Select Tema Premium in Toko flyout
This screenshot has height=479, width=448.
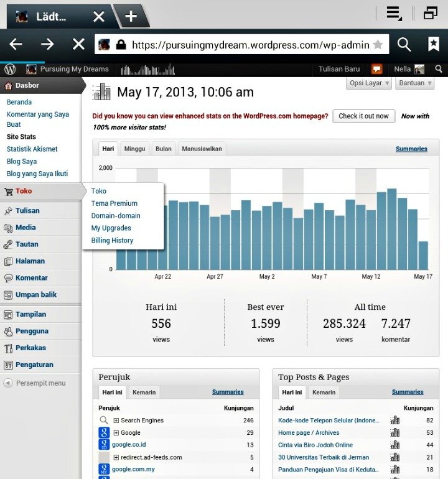click(114, 203)
